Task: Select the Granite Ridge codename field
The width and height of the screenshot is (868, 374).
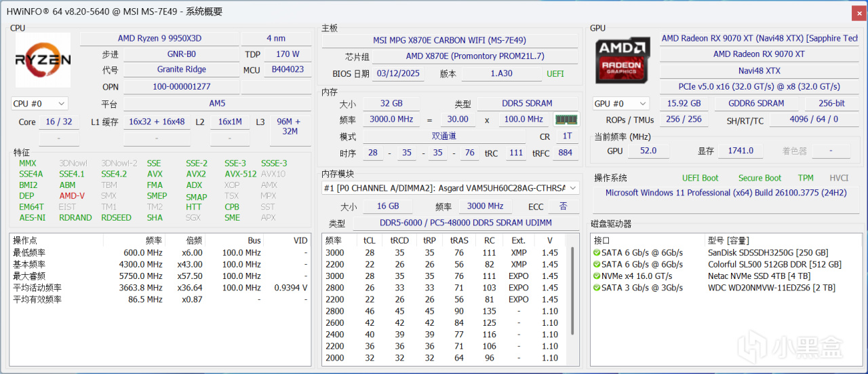Action: [181, 70]
